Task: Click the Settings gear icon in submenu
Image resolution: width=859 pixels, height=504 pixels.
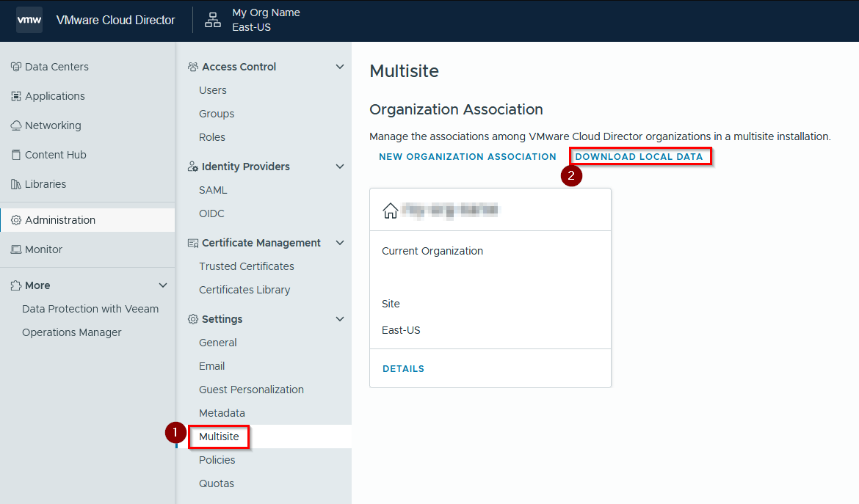Action: coord(193,319)
